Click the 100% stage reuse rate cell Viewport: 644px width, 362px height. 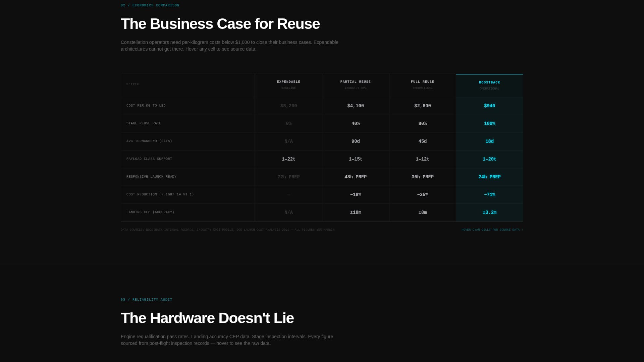click(489, 123)
